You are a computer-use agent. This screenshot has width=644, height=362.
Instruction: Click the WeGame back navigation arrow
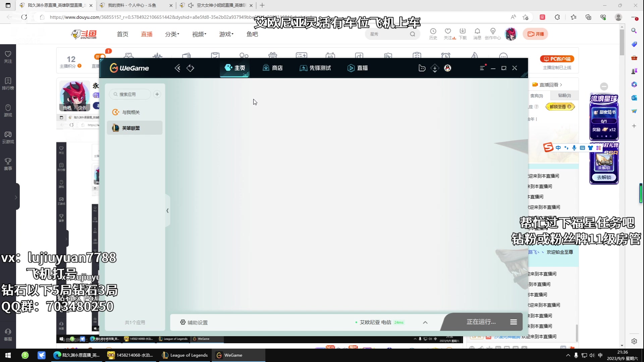click(x=177, y=68)
